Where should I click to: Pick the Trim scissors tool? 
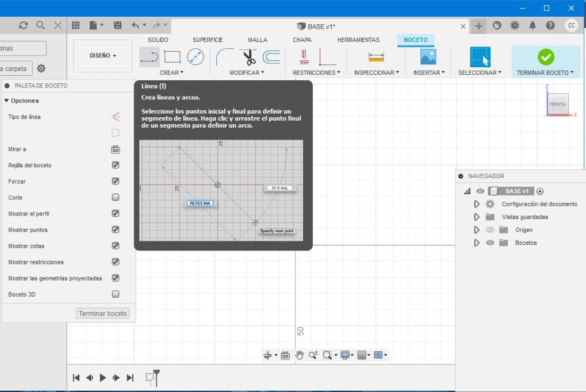click(248, 57)
